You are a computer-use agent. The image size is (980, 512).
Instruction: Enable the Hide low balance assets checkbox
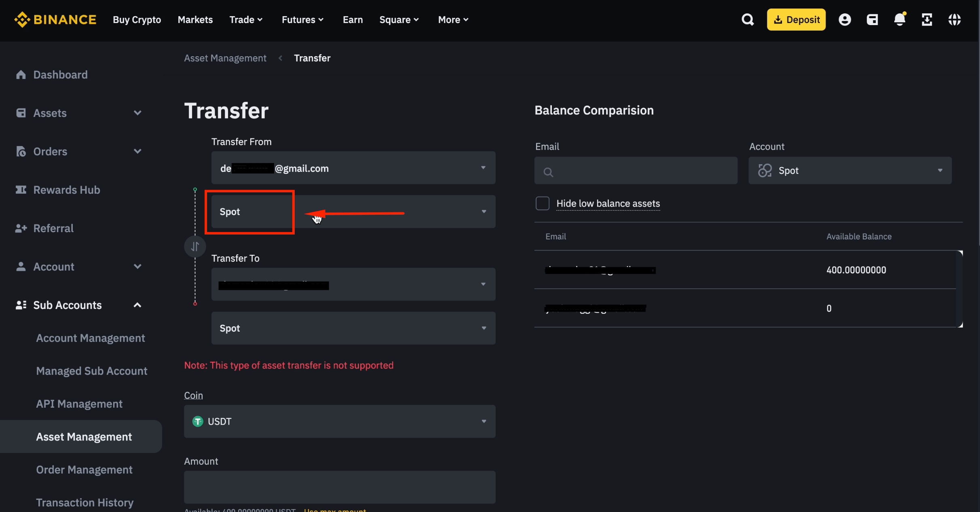point(542,203)
